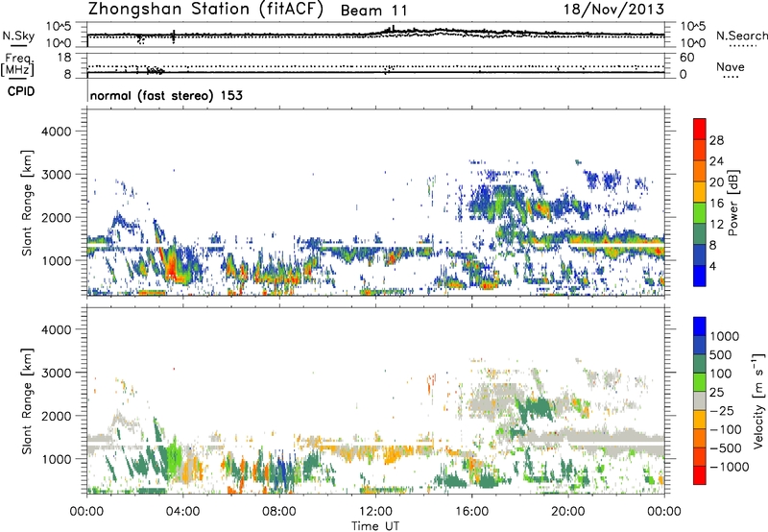Click the Freq. [MHz] axis label
768x532 pixels.
(17, 65)
